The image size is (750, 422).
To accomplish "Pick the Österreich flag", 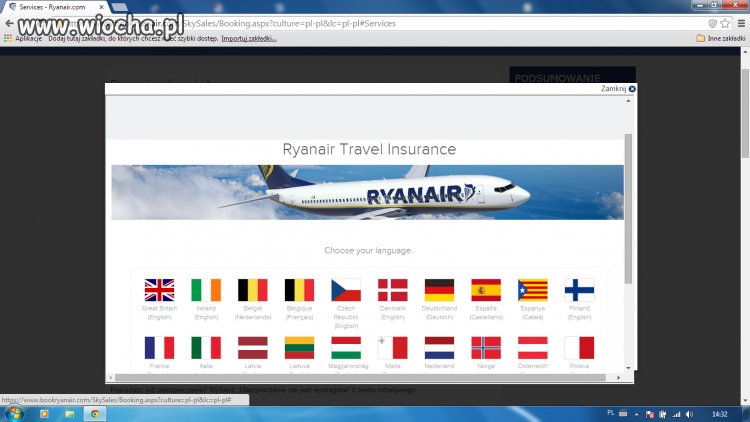I will pos(532,348).
